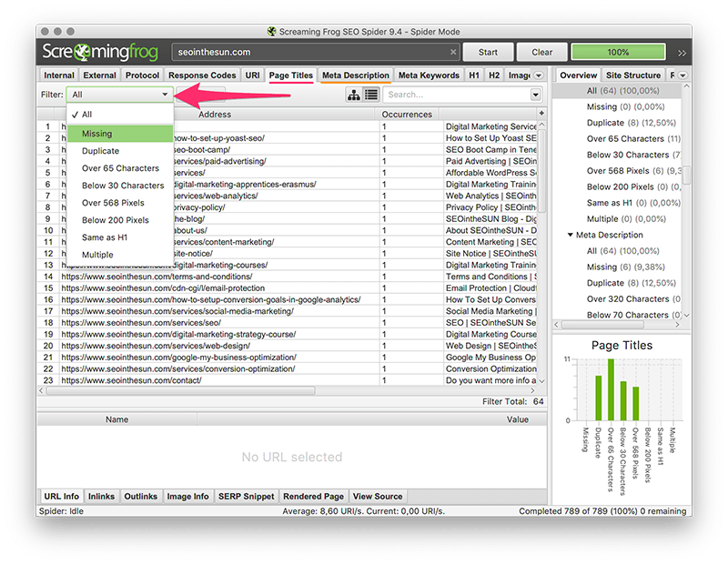Open the more tabs arrow after Images
The image size is (728, 564).
tap(539, 76)
